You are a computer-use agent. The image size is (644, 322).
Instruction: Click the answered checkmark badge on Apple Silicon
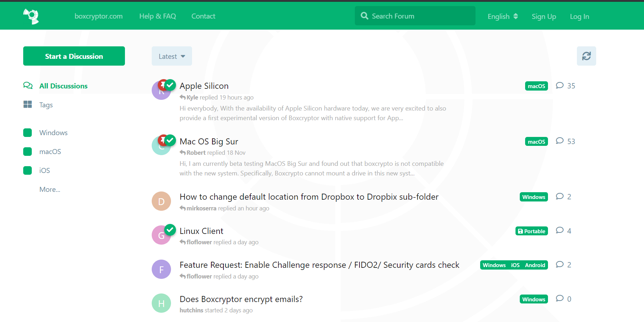[x=170, y=85]
